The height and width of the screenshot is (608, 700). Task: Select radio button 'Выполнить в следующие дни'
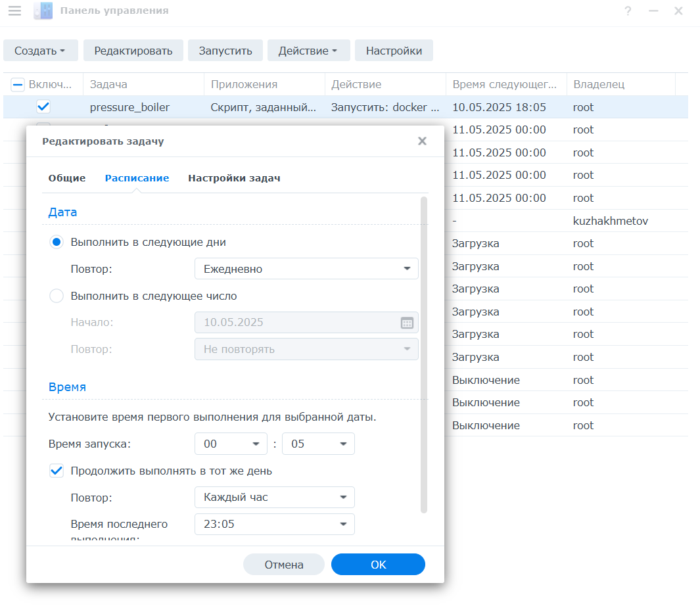(57, 242)
